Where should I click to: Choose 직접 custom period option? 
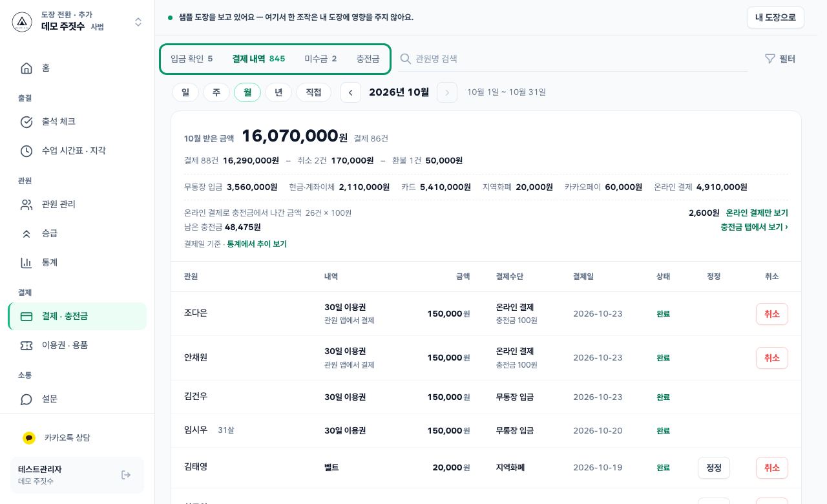click(x=313, y=92)
